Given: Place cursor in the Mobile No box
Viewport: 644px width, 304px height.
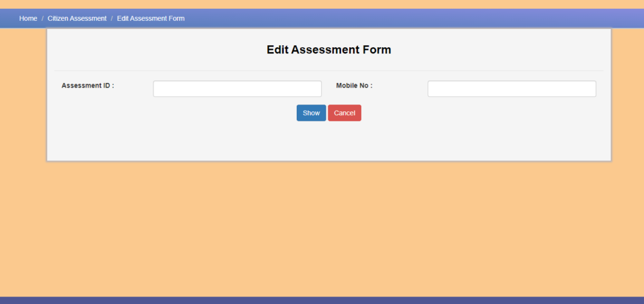Looking at the screenshot, I should pyautogui.click(x=512, y=89).
